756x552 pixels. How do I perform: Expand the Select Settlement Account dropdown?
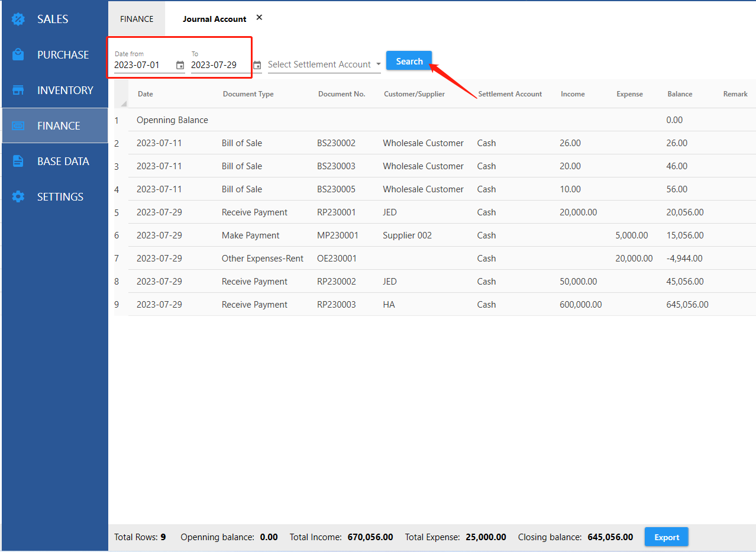(x=378, y=64)
